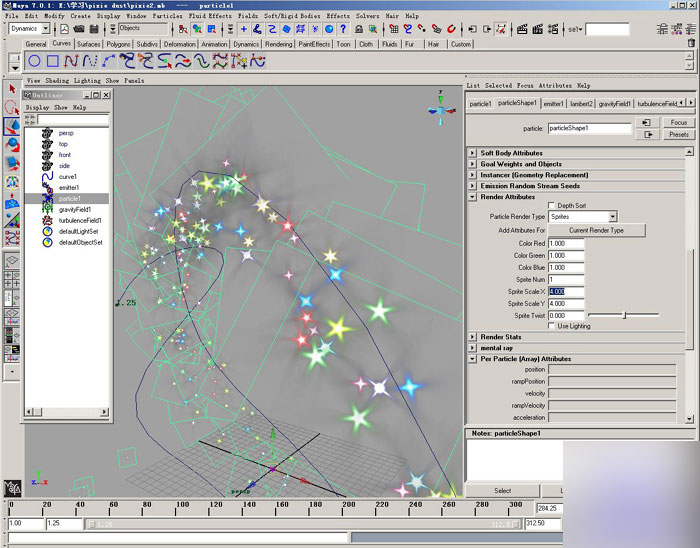Adjust the Sprite Twist slider
700x548 pixels.
pyautogui.click(x=623, y=315)
